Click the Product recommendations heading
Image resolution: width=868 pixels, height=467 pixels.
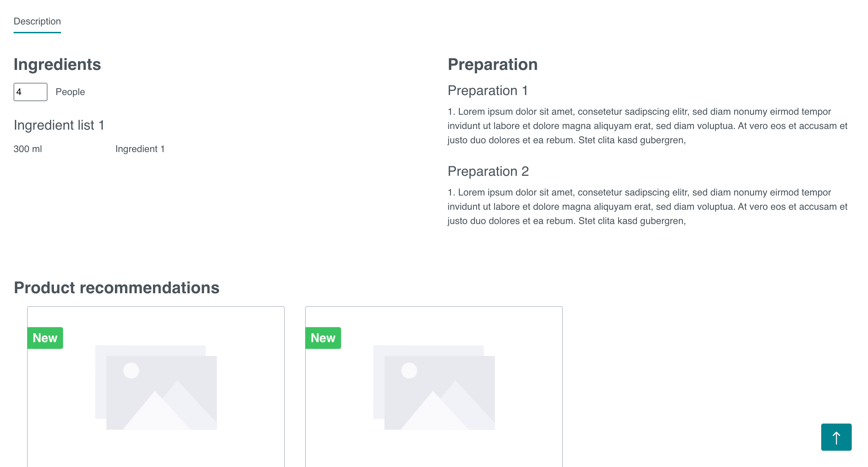point(117,288)
